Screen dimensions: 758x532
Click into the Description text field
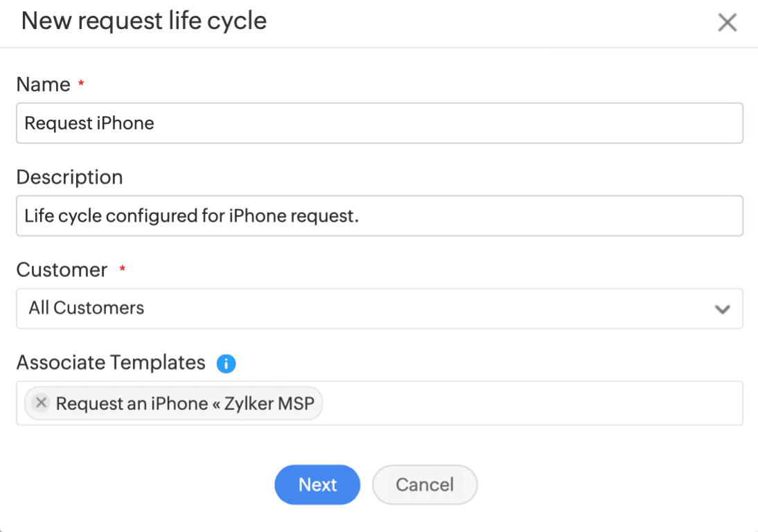click(x=379, y=215)
